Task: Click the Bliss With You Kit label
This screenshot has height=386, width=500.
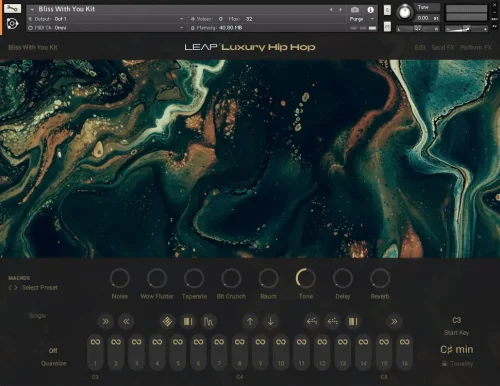Action: pos(33,48)
